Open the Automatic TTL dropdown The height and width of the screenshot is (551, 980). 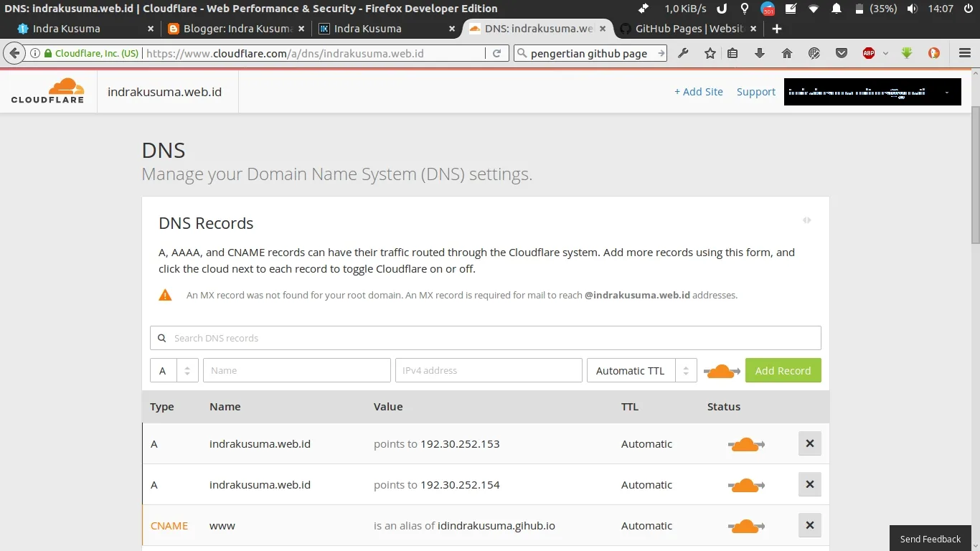point(642,370)
